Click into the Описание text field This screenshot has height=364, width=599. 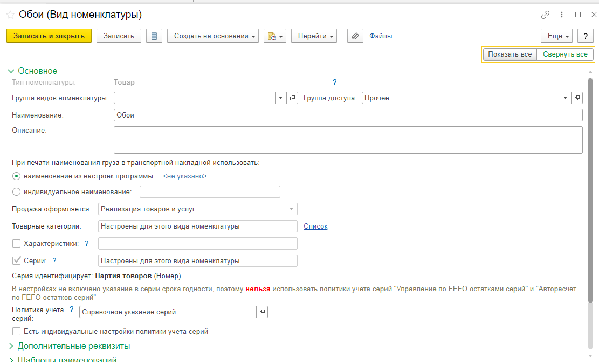tap(348, 140)
